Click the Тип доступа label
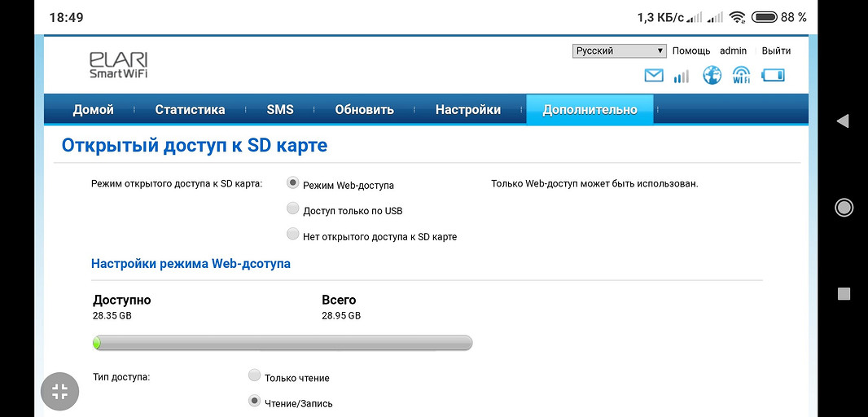 click(121, 377)
